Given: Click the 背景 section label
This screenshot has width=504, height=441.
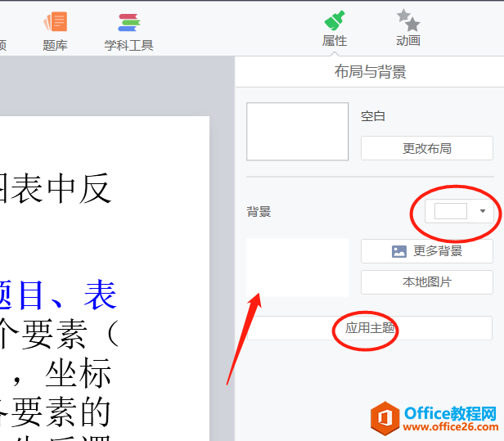Looking at the screenshot, I should pos(259,211).
